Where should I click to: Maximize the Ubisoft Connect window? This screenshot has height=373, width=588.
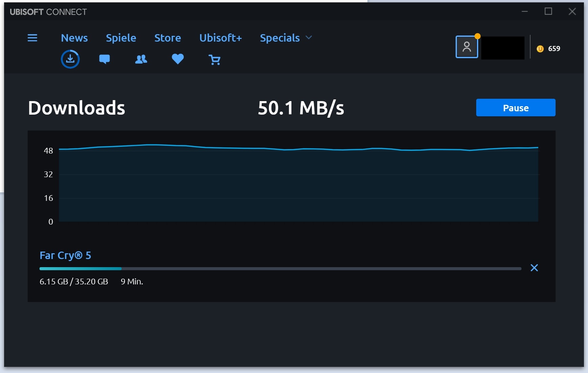tap(548, 11)
